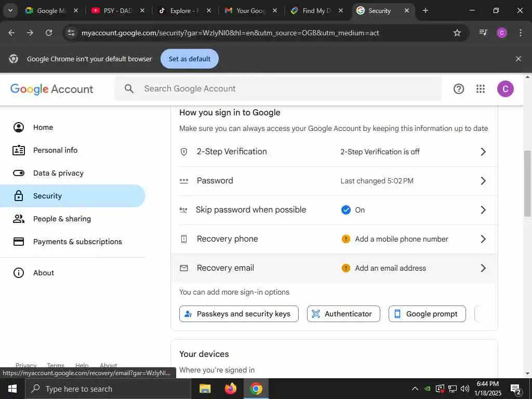Show hidden system tray icons
This screenshot has height=399, width=532.
(x=415, y=389)
